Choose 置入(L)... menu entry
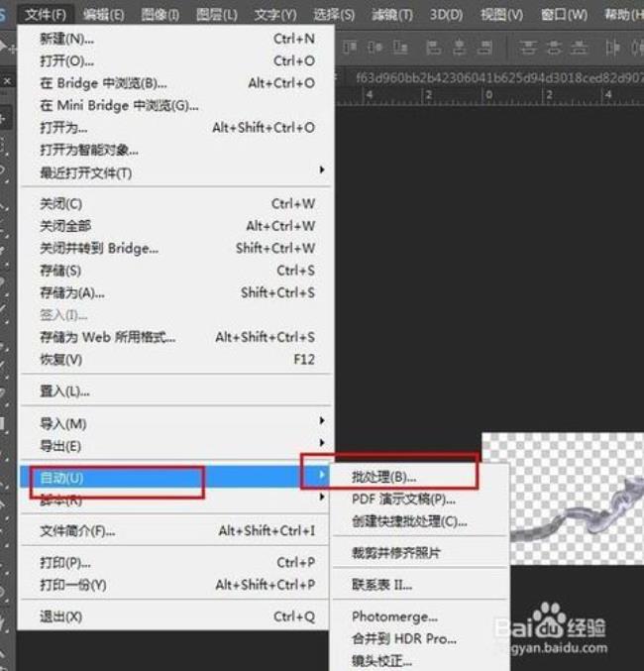Image resolution: width=644 pixels, height=671 pixels. pyautogui.click(x=176, y=391)
